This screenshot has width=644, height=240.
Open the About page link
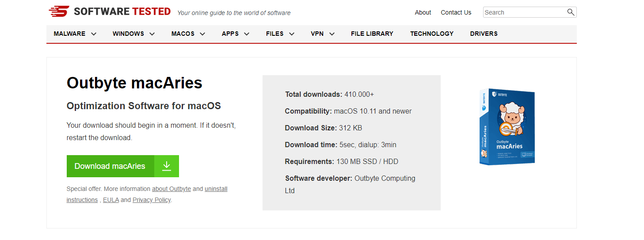(423, 12)
